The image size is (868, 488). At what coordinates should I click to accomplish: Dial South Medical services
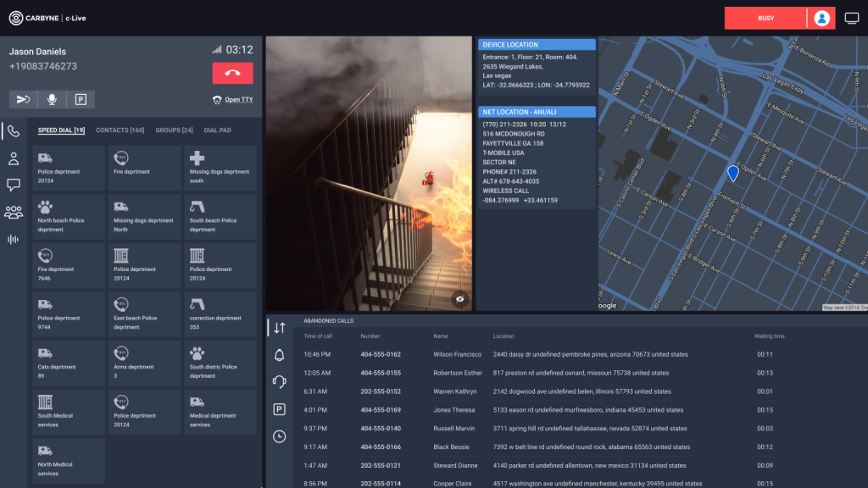(x=69, y=412)
